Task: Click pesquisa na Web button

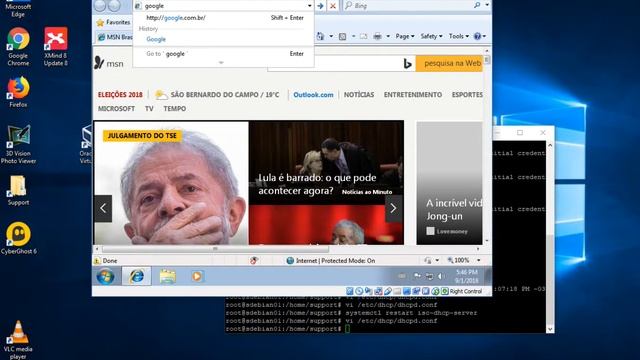Action: coord(449,64)
